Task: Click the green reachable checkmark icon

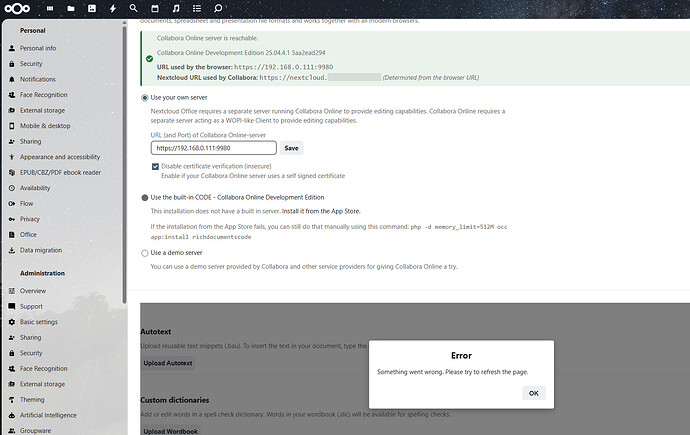Action: pyautogui.click(x=150, y=58)
